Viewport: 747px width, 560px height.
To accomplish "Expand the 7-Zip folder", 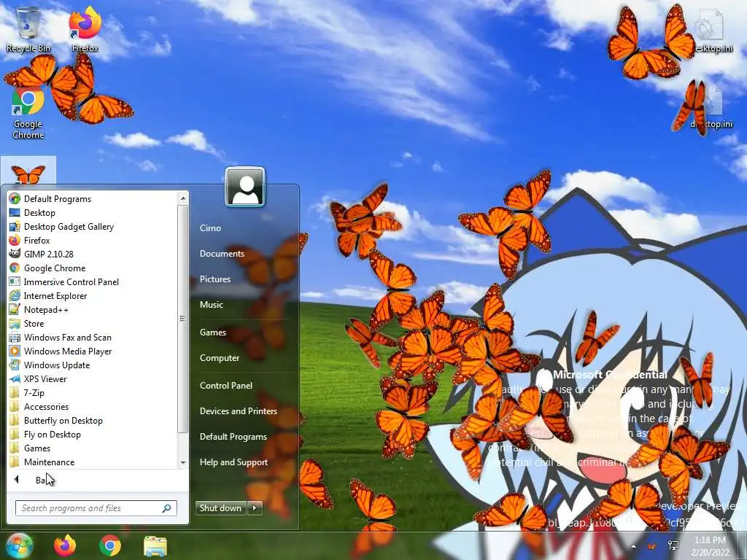I will tap(34, 392).
